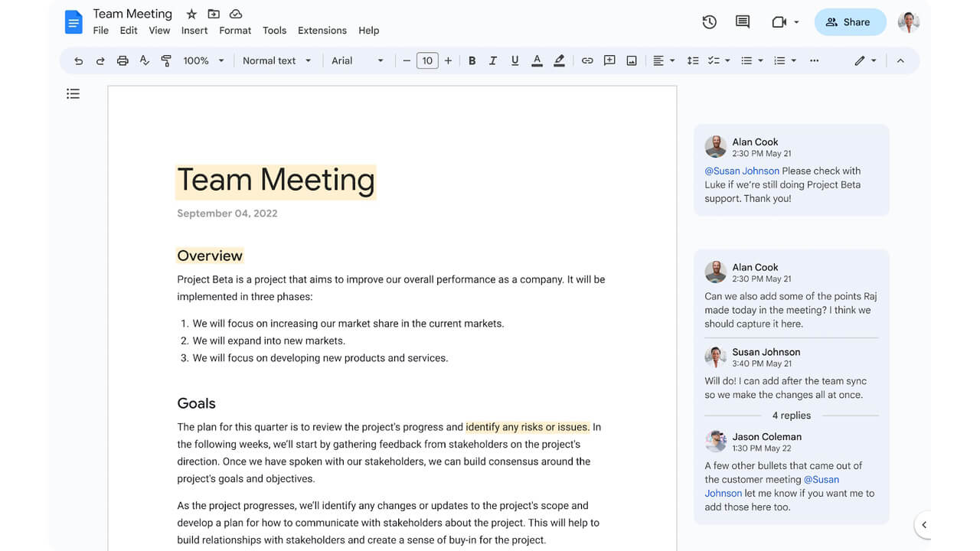This screenshot has height=551, width=980.
Task: Toggle underline formatting
Action: pyautogui.click(x=514, y=60)
